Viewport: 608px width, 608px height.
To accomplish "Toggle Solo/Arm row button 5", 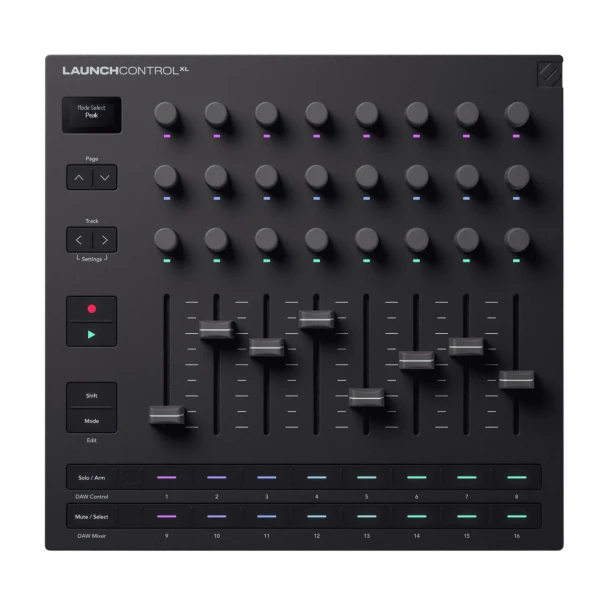I will tap(367, 478).
